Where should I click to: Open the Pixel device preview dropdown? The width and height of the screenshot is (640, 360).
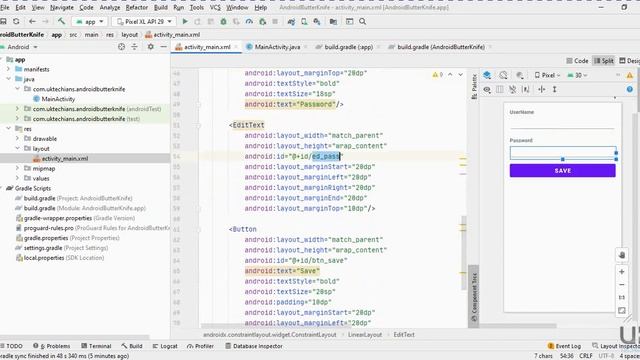click(547, 75)
